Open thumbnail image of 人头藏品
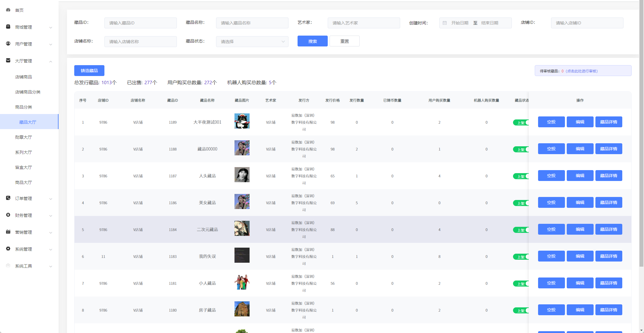This screenshot has height=333, width=644. [x=242, y=175]
